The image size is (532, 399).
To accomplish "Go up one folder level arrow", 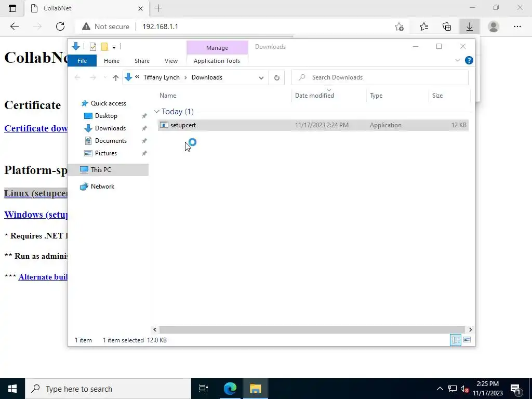I will click(116, 78).
